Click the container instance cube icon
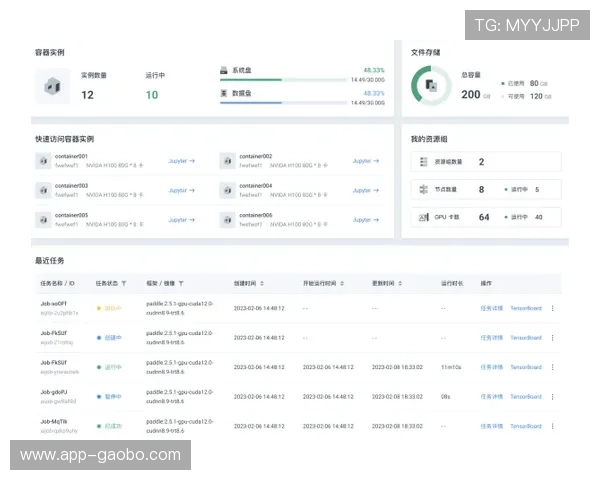This screenshot has height=480, width=600. 52,86
